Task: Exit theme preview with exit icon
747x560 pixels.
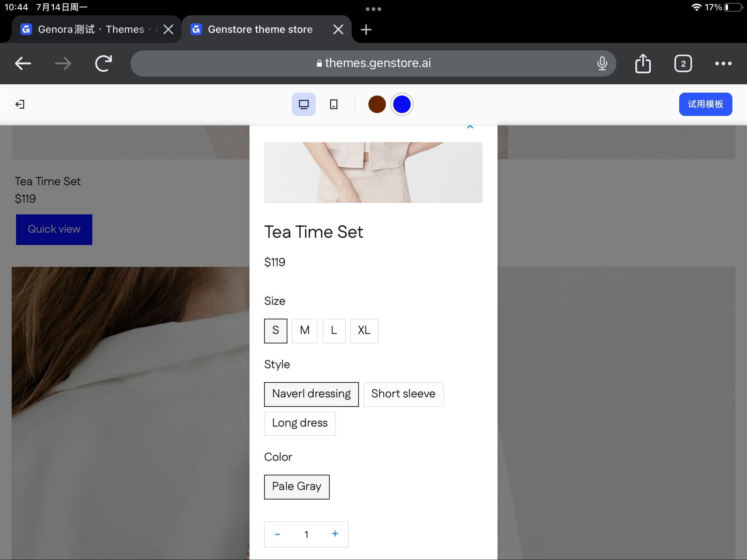Action: tap(20, 104)
